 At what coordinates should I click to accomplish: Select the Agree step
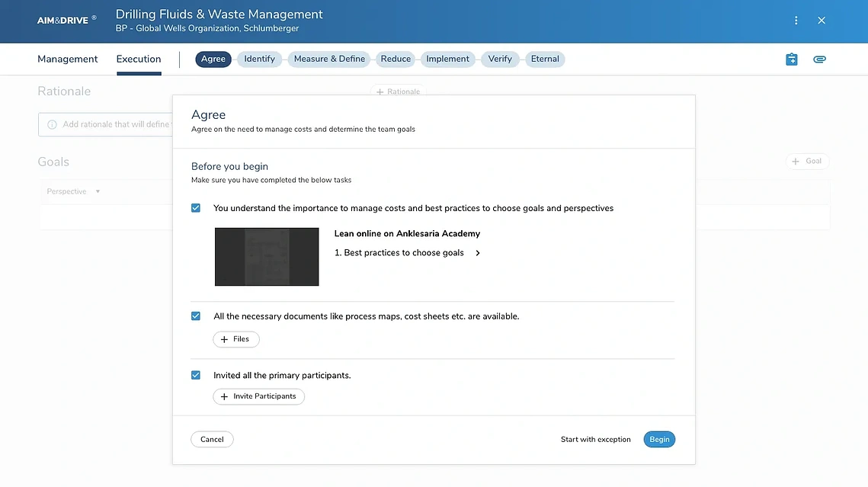[213, 59]
